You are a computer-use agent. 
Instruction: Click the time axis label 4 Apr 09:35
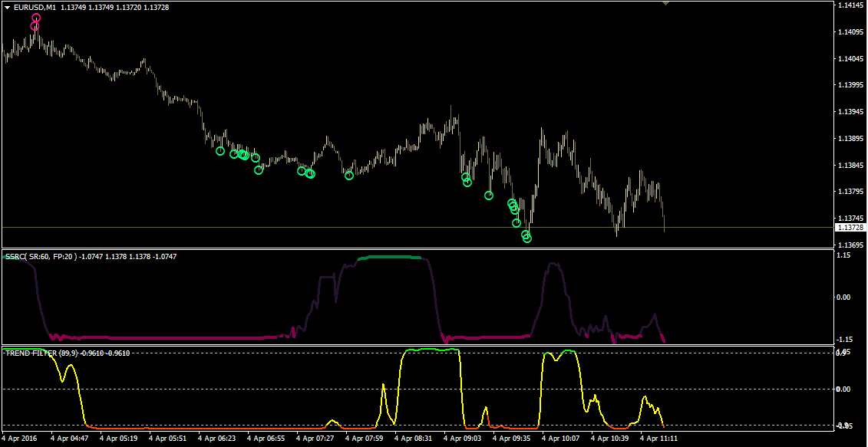click(x=513, y=438)
